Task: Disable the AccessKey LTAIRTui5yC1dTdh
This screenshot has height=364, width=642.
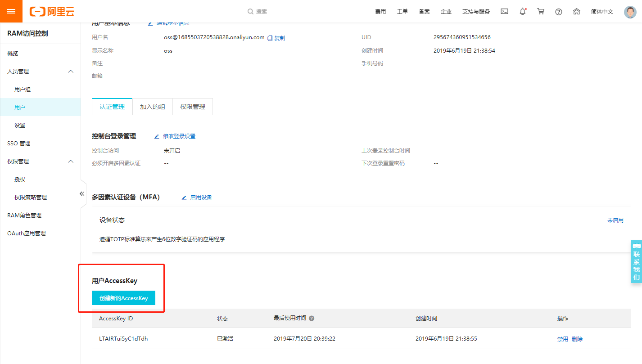Action: [x=562, y=338]
